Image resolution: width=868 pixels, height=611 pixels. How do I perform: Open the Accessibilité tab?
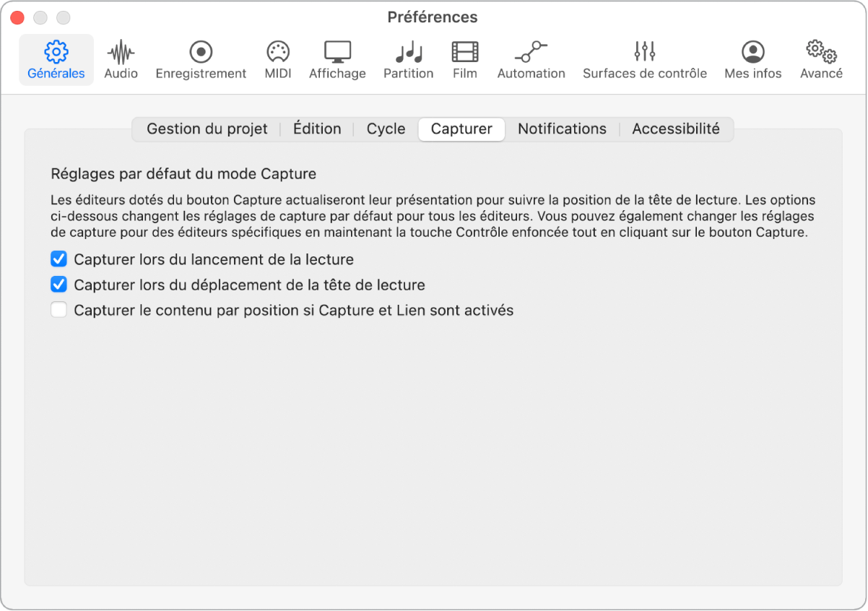click(676, 129)
